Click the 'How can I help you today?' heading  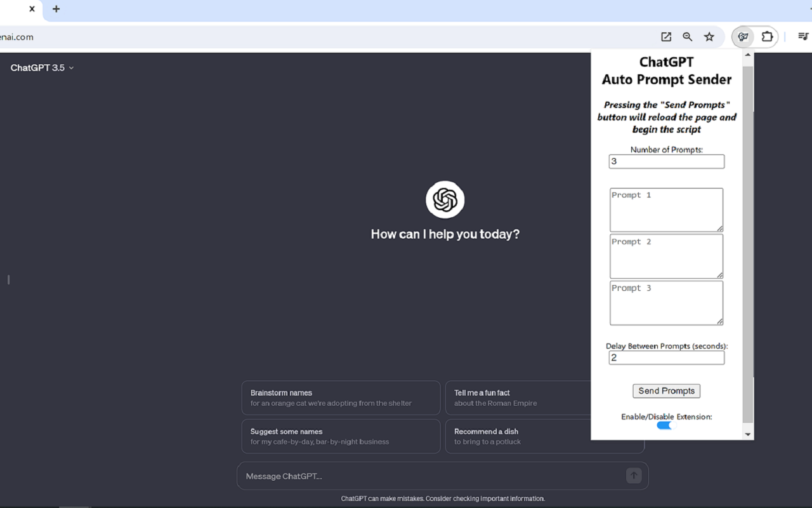coord(445,234)
